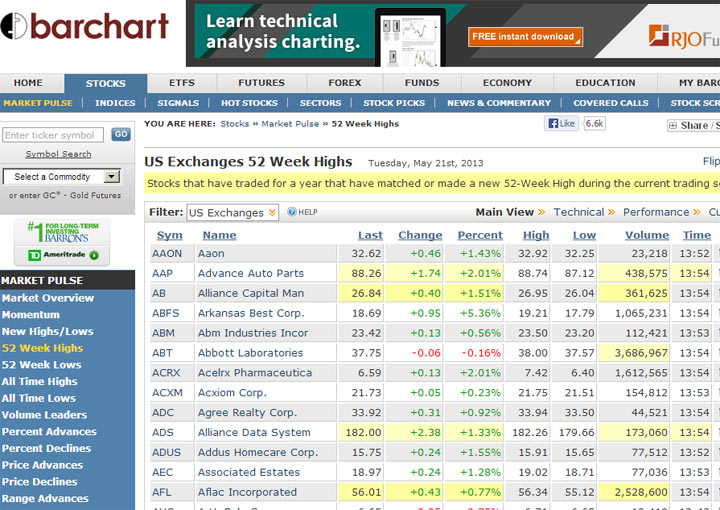Click the ACRX ticker symbol
Image resolution: width=720 pixels, height=510 pixels.
pos(166,373)
